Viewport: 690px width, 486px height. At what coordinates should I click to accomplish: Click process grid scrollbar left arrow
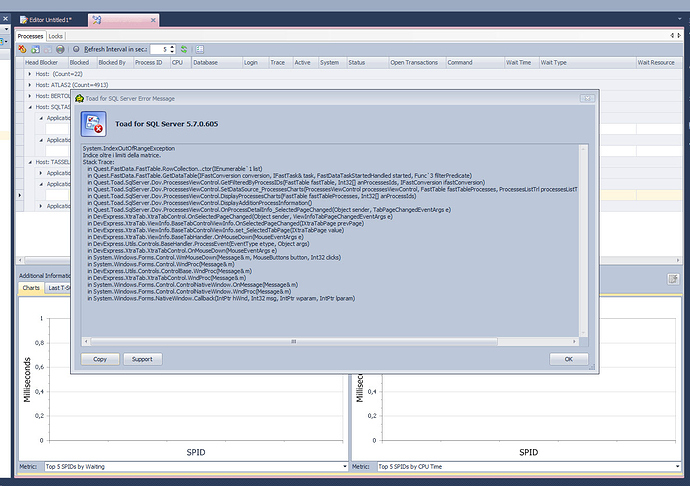coord(20,260)
